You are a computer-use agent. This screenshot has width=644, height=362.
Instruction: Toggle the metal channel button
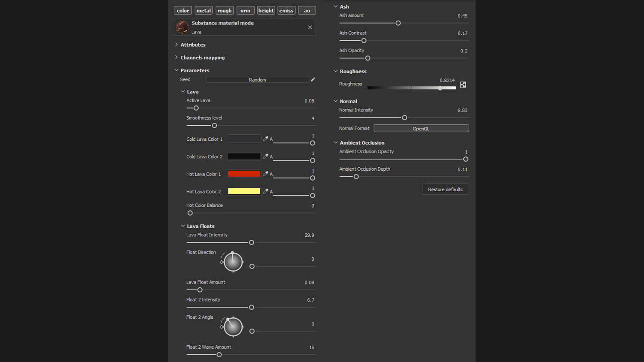[x=204, y=10]
